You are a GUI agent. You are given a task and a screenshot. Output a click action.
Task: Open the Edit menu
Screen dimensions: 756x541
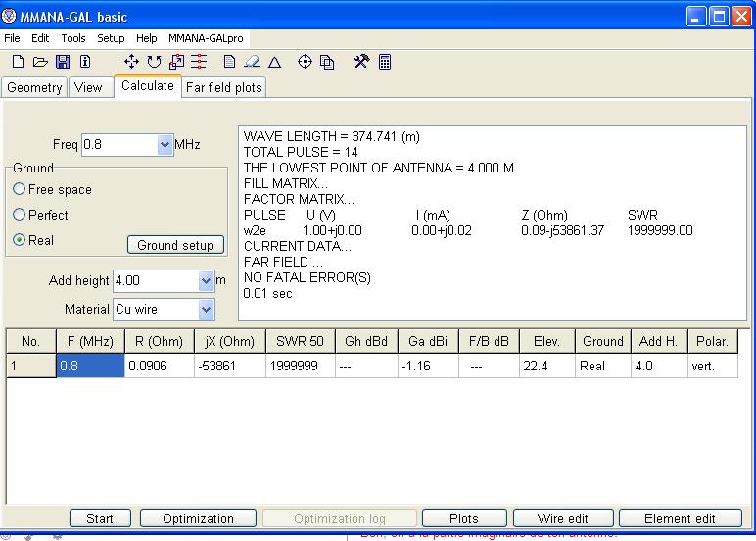tap(40, 38)
